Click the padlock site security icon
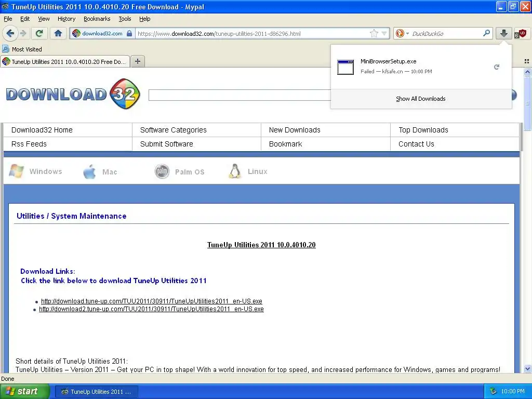532x399 pixels. point(129,33)
